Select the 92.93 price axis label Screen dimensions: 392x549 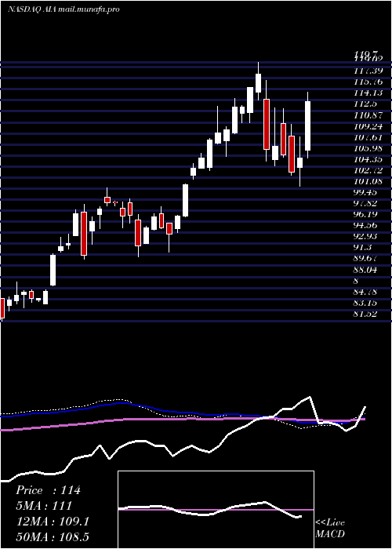point(366,237)
